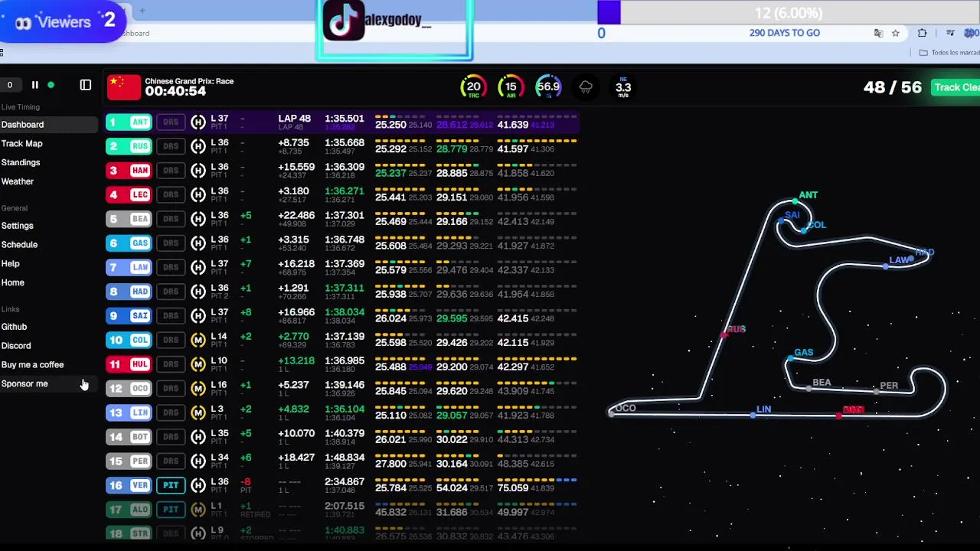Click hard tyre icon in VER row
The height and width of the screenshot is (551, 980).
pos(198,485)
